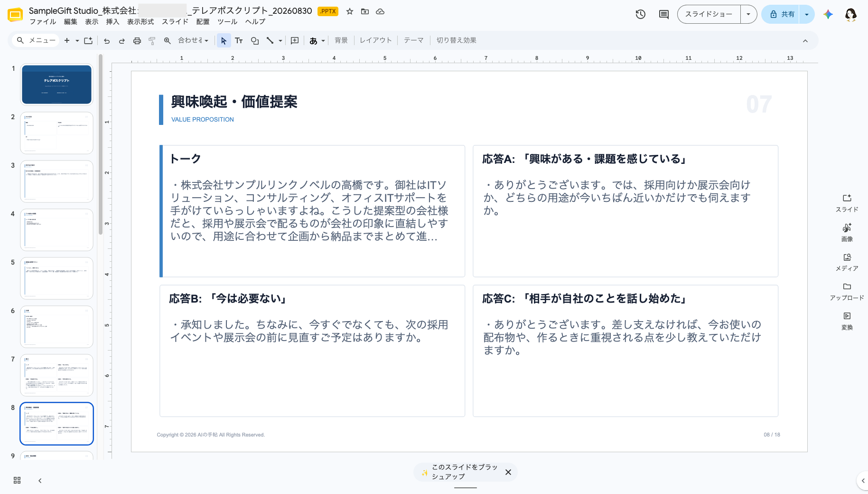This screenshot has height=494, width=868.
Task: Open Gemini sparkle assistant
Action: click(x=828, y=14)
